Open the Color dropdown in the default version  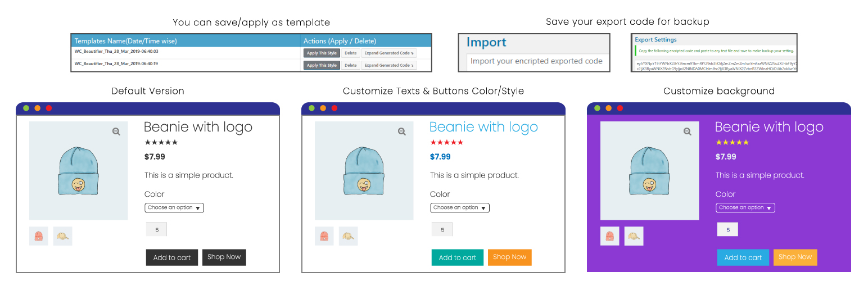pos(174,208)
